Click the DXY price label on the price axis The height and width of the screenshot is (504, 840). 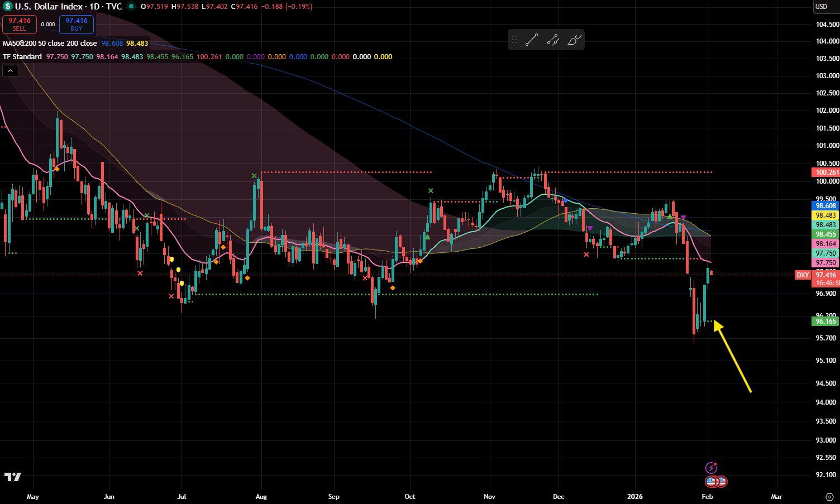[803, 275]
